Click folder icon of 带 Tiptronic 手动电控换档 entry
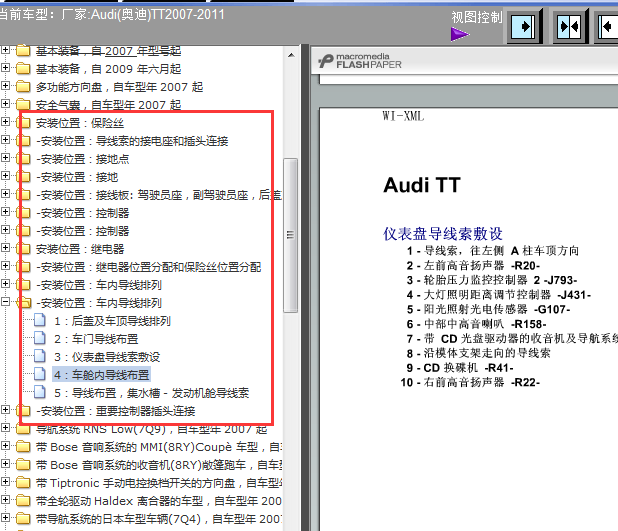Screen dimensions: 618x531 [x=24, y=483]
